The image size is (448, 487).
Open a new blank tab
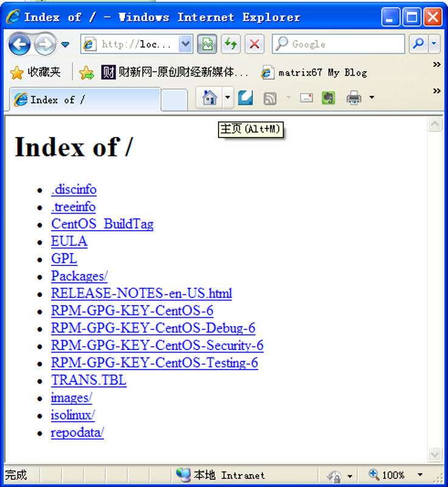point(174,99)
